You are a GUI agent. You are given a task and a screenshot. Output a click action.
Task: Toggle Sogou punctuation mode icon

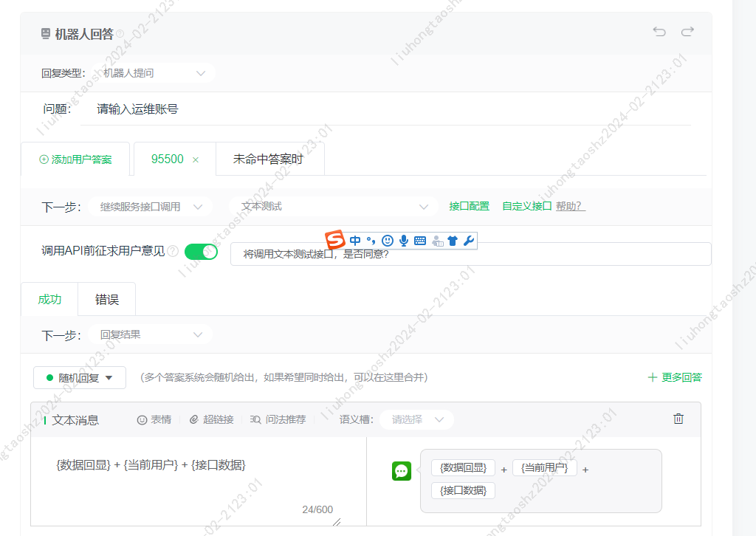click(x=371, y=241)
